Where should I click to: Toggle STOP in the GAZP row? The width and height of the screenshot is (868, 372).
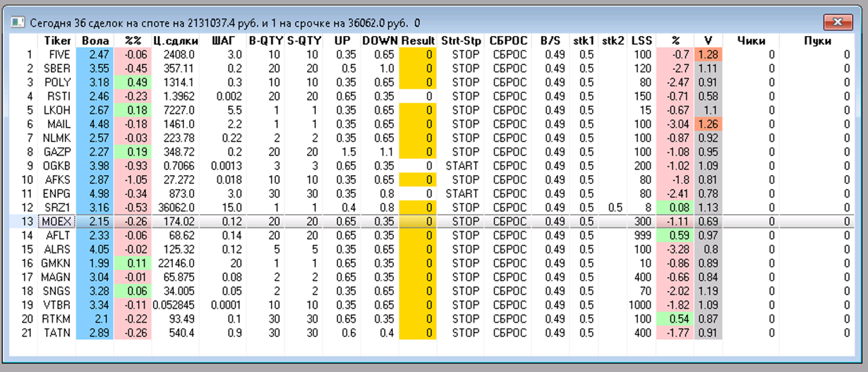click(x=465, y=151)
